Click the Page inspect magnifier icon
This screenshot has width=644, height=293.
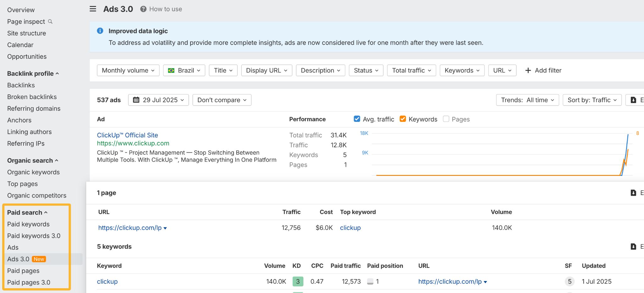[x=50, y=21]
